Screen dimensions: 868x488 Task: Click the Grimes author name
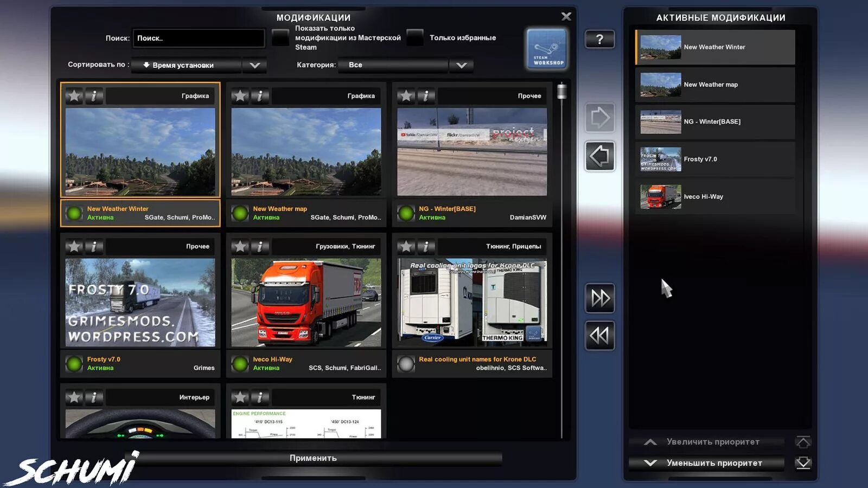(204, 368)
